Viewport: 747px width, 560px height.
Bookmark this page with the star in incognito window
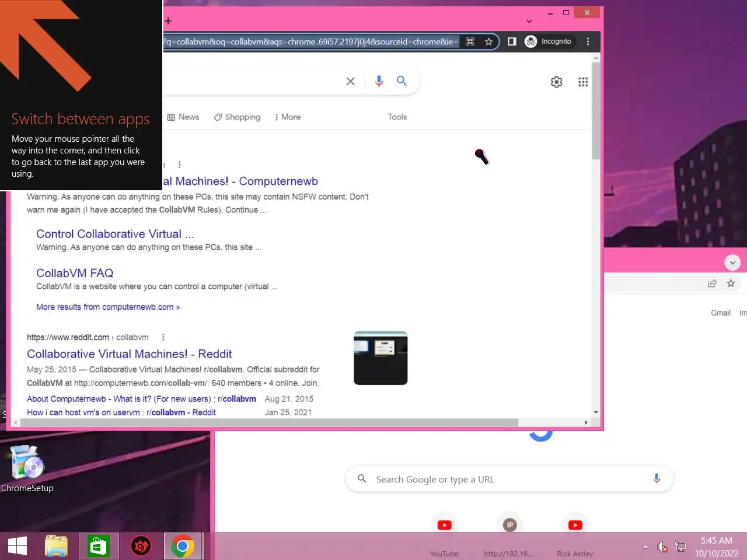coord(488,41)
